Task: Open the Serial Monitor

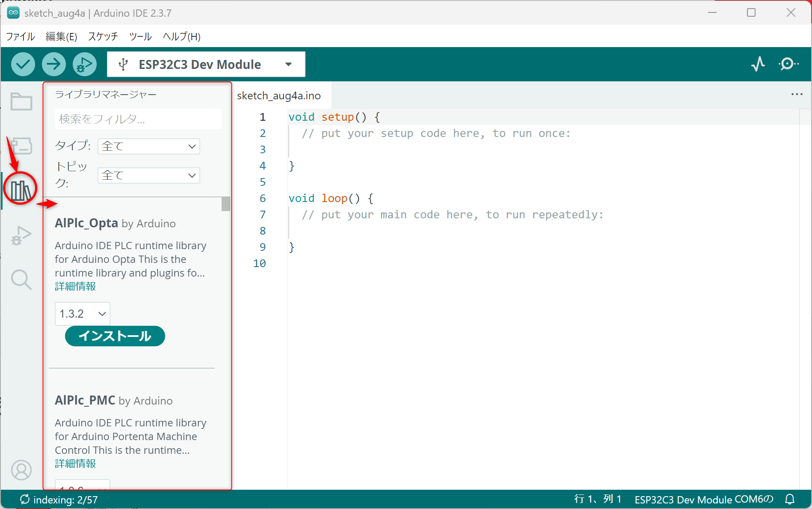Action: point(788,64)
